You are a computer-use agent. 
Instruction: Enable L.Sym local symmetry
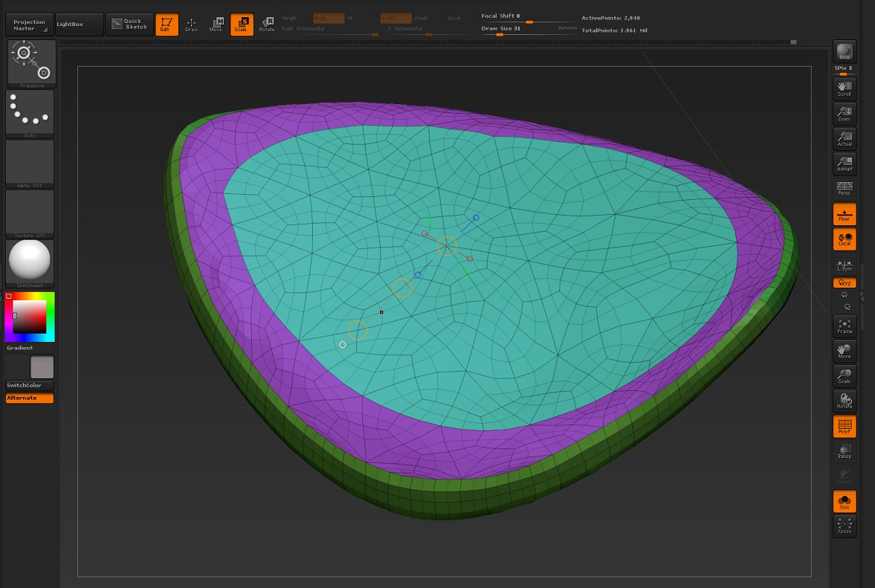click(845, 265)
